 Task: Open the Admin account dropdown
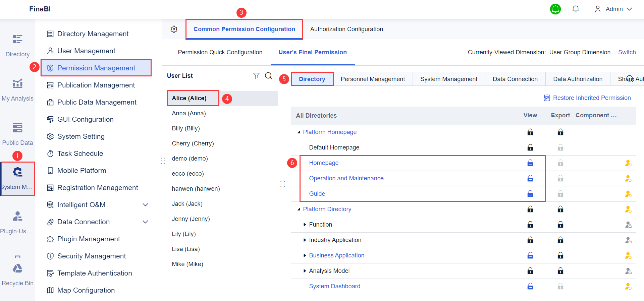tap(613, 9)
